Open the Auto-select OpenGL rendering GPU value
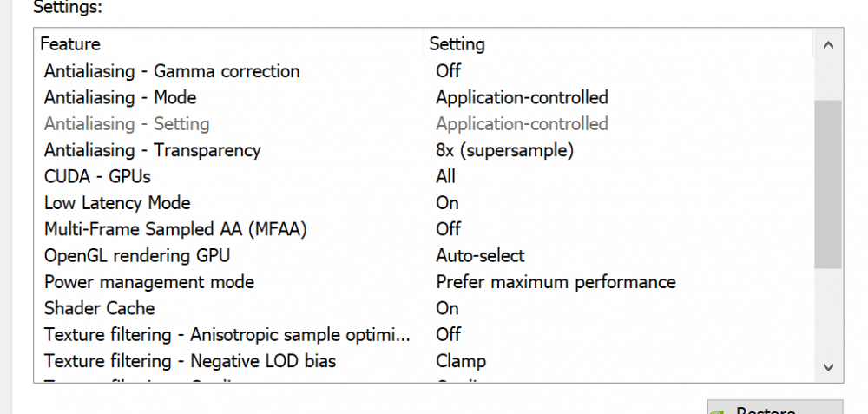868x414 pixels. [480, 256]
